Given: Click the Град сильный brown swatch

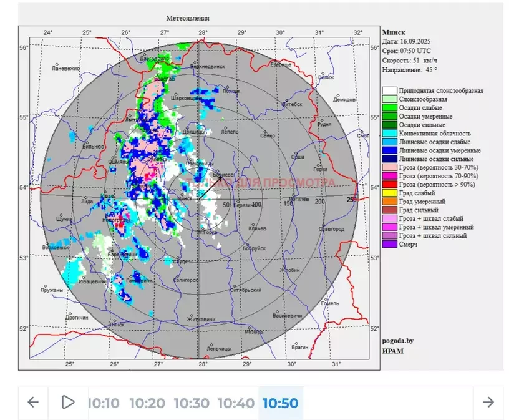Looking at the screenshot, I should click(x=389, y=210).
